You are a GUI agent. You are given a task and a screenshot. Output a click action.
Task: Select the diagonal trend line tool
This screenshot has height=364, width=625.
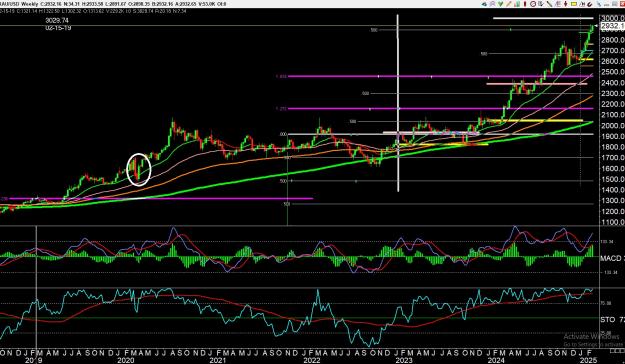[549, 4]
